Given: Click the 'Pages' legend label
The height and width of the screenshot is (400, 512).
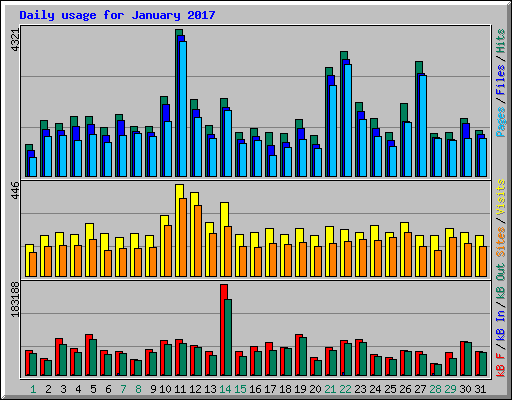Looking at the screenshot, I should [500, 122].
